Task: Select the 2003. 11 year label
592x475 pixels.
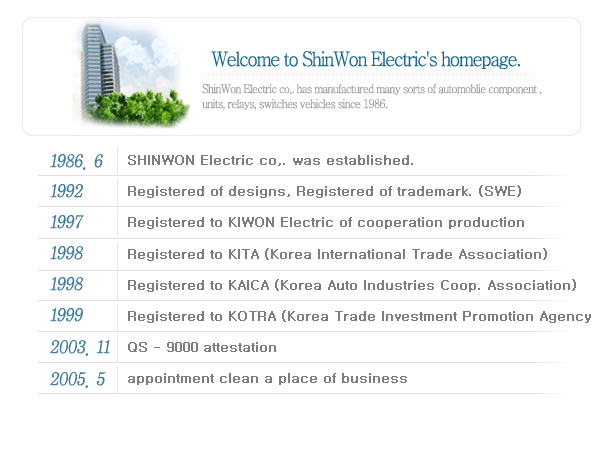Action: pyautogui.click(x=80, y=347)
